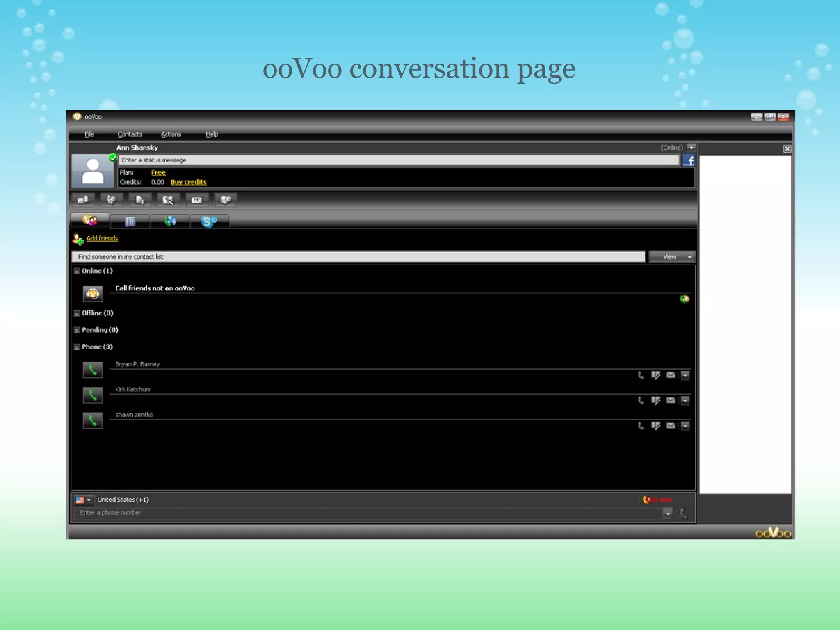
Task: Collapse the Offline (0) group
Action: tap(77, 313)
